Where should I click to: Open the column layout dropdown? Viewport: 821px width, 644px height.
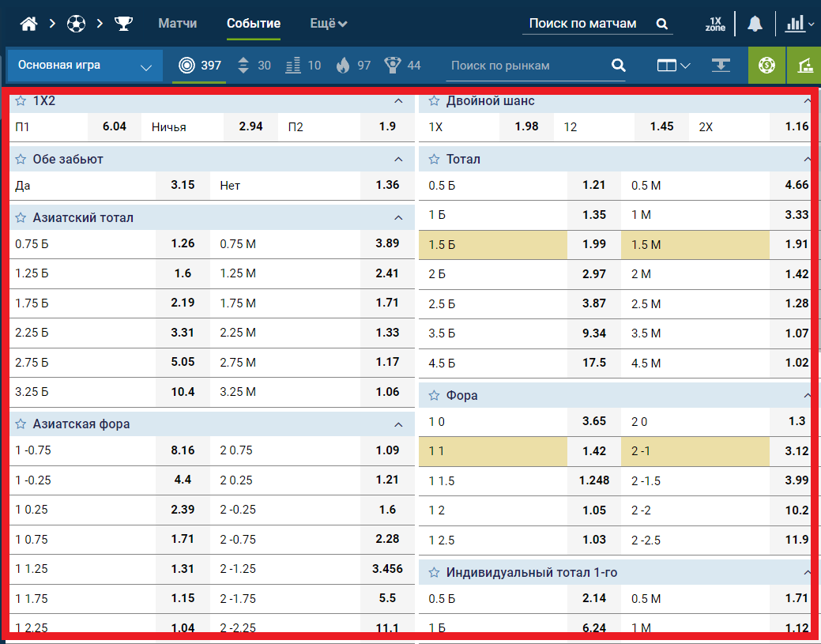pos(674,66)
